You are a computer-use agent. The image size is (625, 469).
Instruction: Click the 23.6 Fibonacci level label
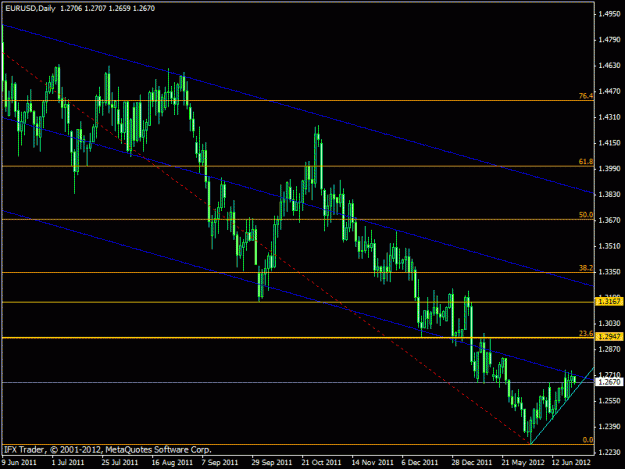(x=586, y=333)
